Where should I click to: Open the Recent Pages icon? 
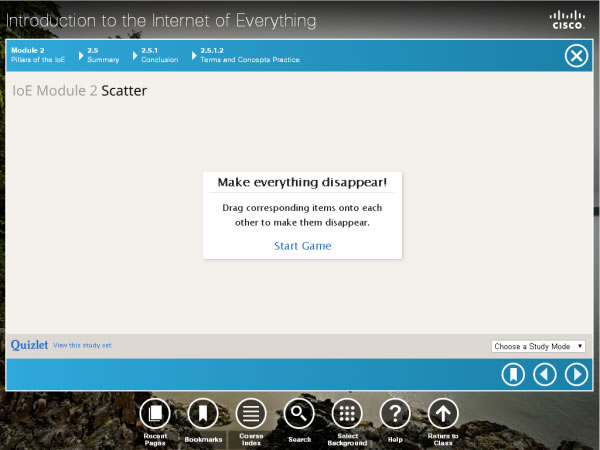155,413
